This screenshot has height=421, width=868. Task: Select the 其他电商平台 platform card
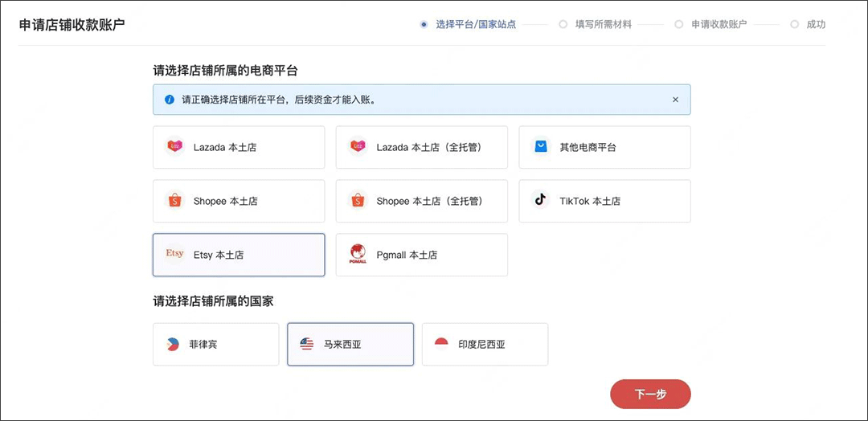[604, 147]
